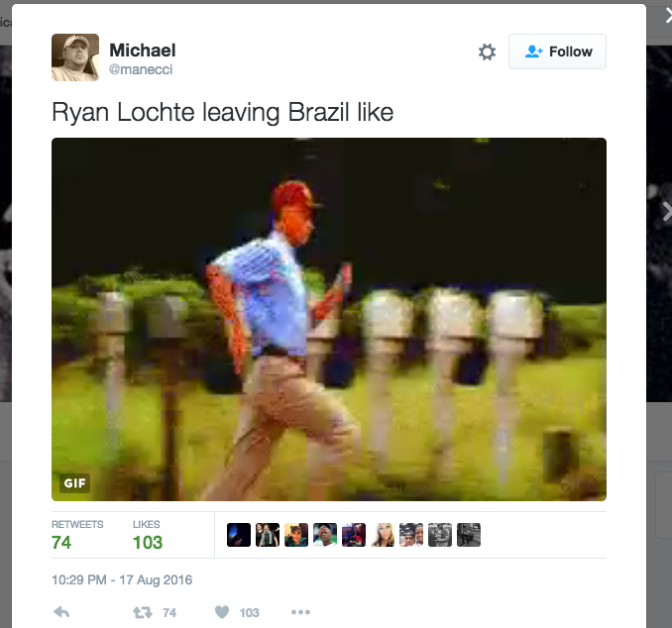Reply to tweet using arrow icon
This screenshot has height=628, width=672.
(61, 612)
